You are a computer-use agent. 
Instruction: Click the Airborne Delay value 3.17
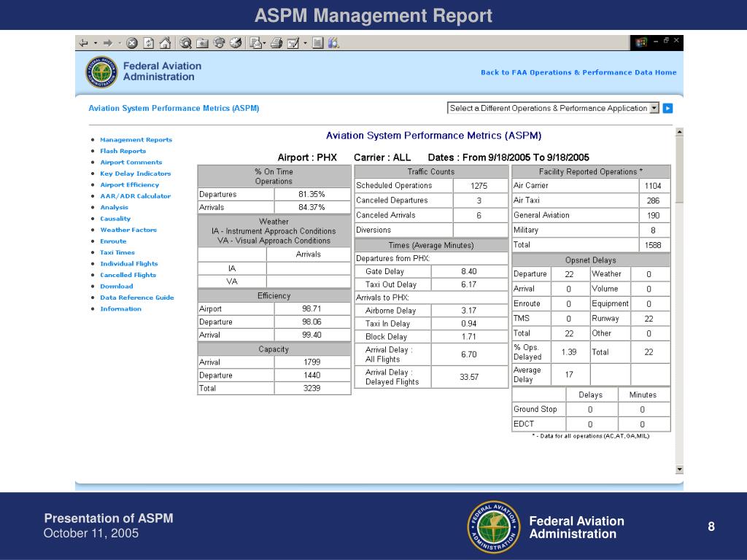click(x=469, y=311)
